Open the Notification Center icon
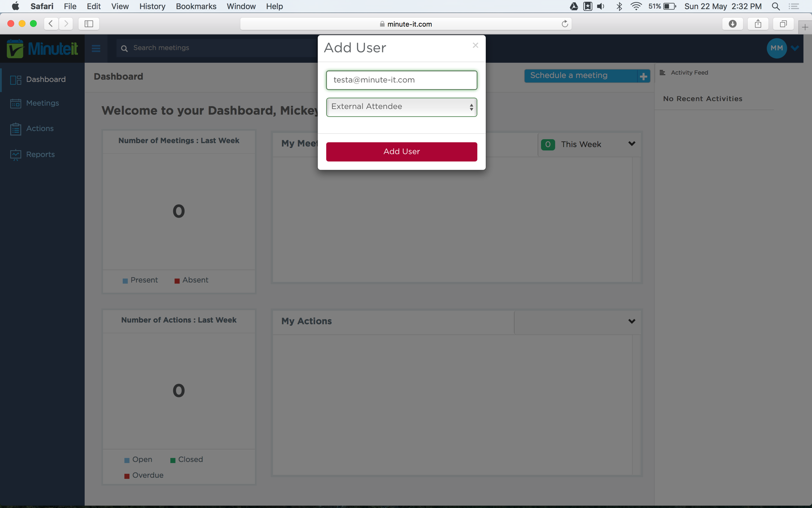The width and height of the screenshot is (812, 508). click(794, 6)
